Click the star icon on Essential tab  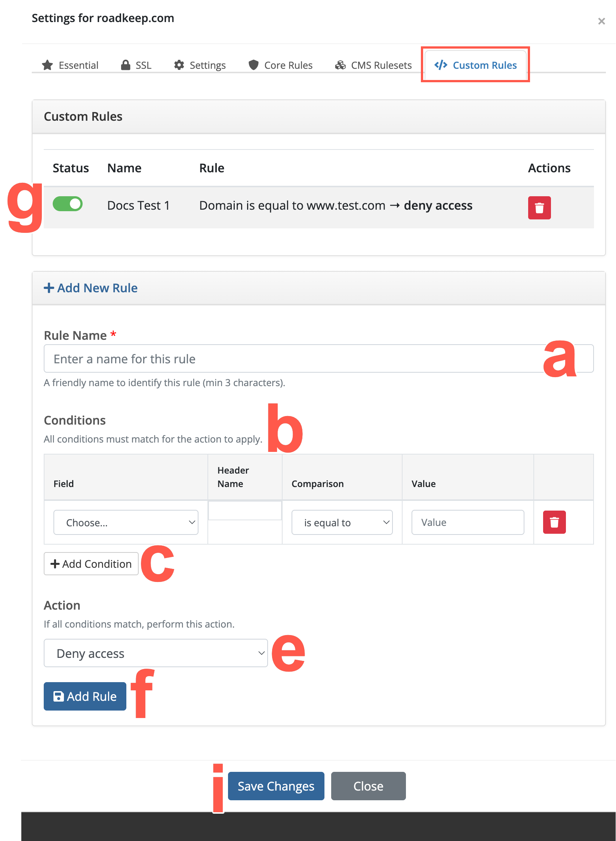click(47, 65)
